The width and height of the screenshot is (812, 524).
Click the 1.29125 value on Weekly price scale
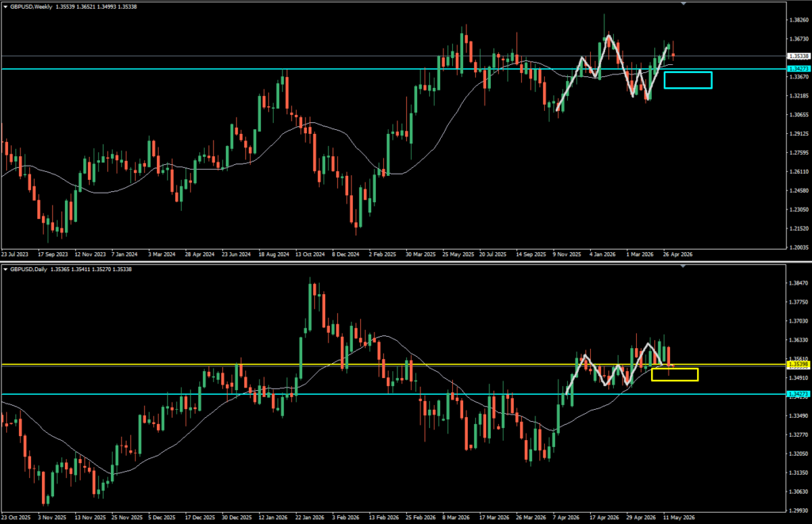[799, 134]
